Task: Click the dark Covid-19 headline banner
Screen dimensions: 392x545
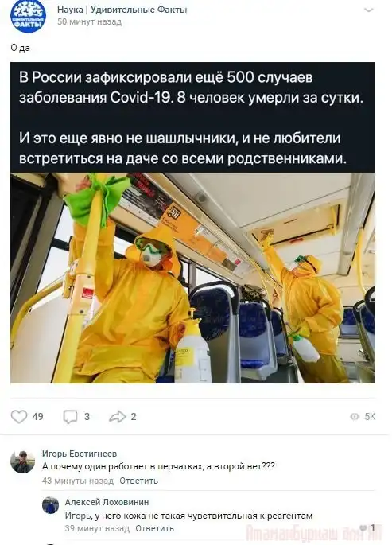Action: pyautogui.click(x=192, y=118)
